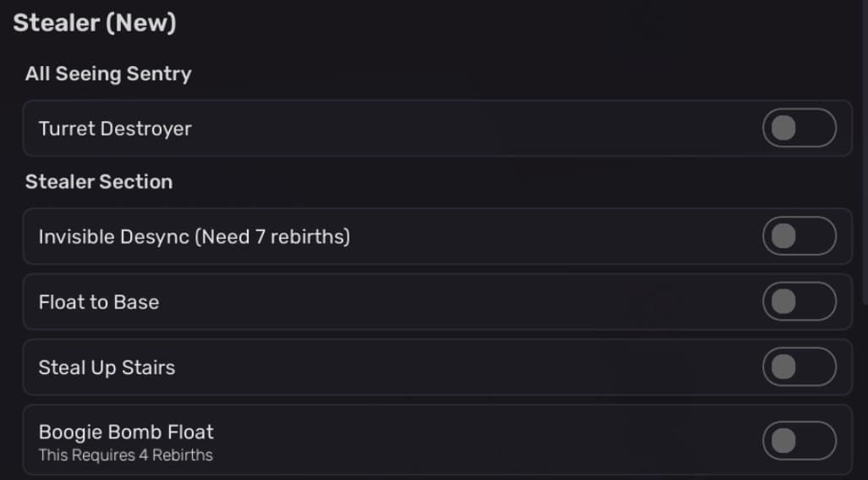Tap the circular knob of Boogie Bomb Float switch

click(784, 440)
